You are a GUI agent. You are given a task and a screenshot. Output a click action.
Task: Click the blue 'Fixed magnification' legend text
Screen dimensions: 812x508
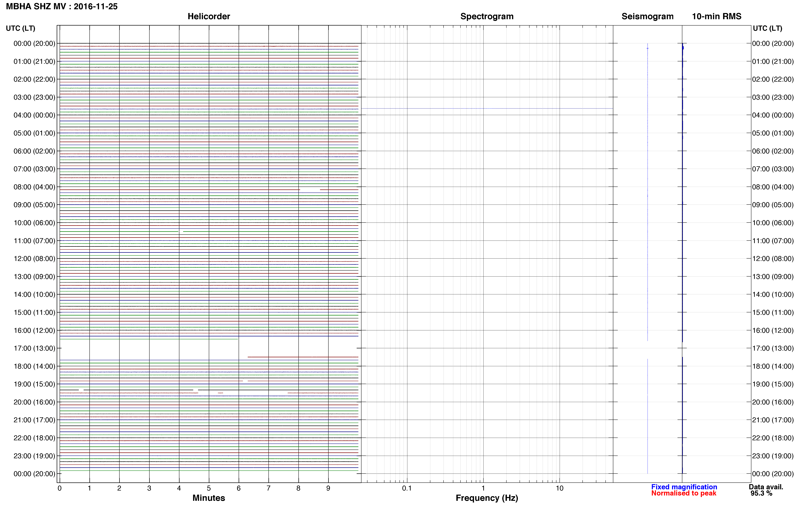tap(684, 487)
